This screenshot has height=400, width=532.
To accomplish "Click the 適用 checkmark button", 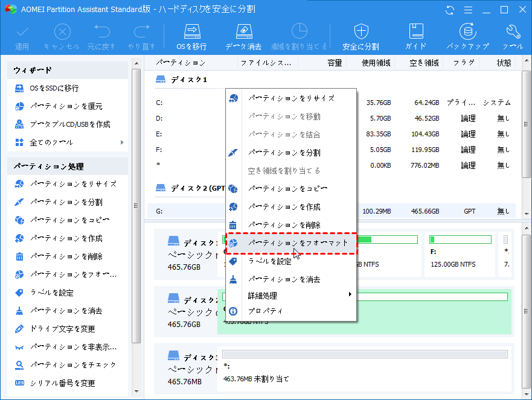I will (x=22, y=37).
